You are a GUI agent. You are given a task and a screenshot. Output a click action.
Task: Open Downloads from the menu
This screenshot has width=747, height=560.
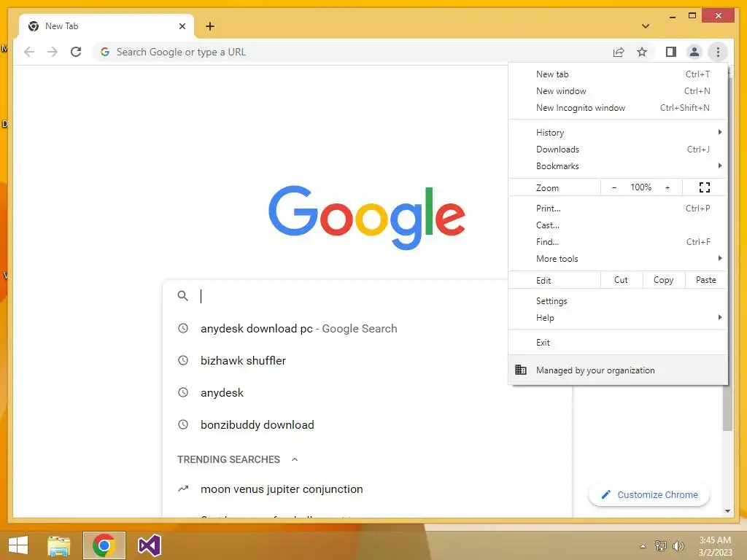click(618, 149)
